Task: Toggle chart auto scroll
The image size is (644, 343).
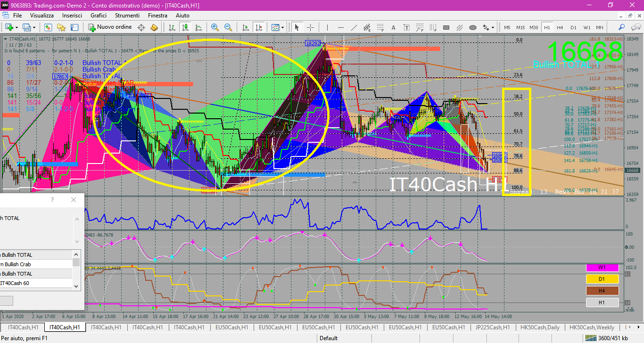Action: 245,27
